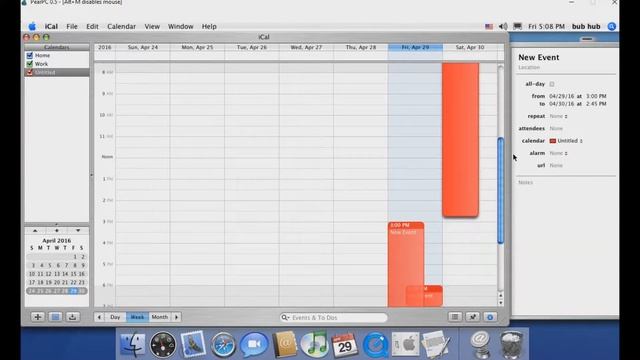Switch to Day view

pyautogui.click(x=115, y=317)
